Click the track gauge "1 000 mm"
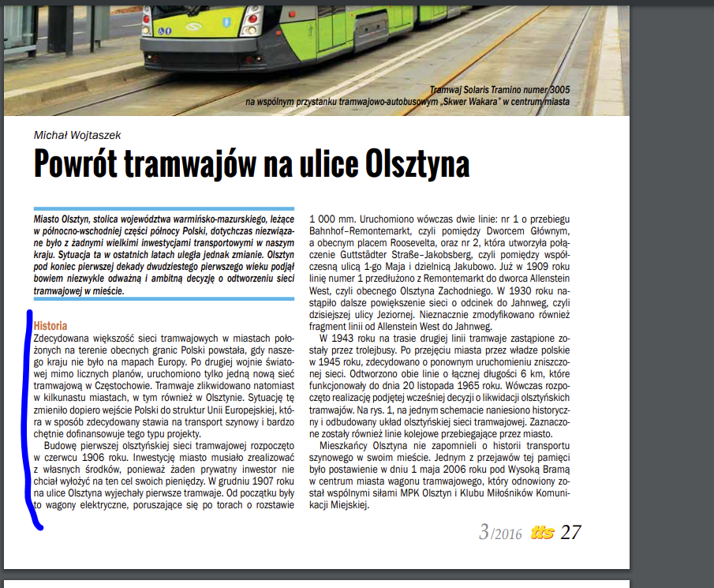 (331, 219)
